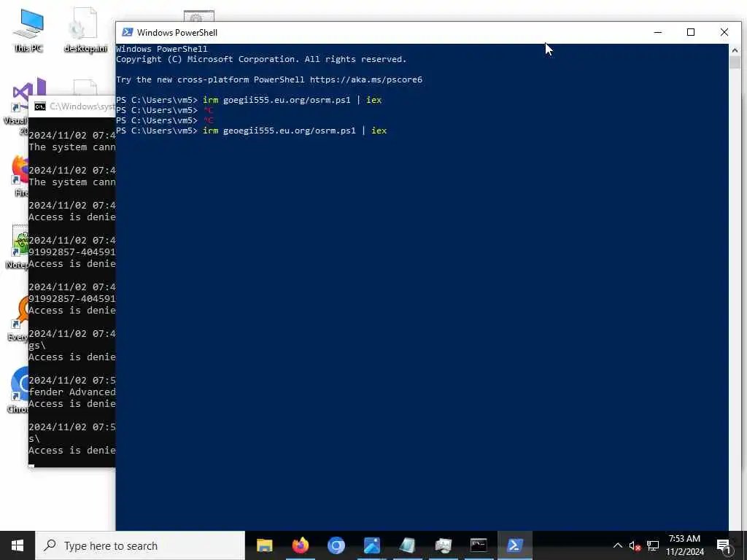Click the muted volume tray icon
Screen dimensions: 747x560
coord(635,545)
